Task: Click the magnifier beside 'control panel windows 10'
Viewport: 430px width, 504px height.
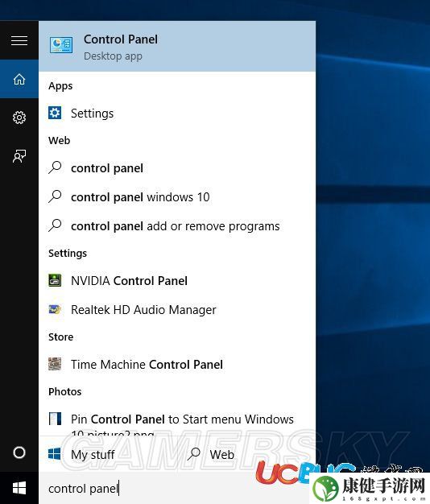Action: [55, 196]
